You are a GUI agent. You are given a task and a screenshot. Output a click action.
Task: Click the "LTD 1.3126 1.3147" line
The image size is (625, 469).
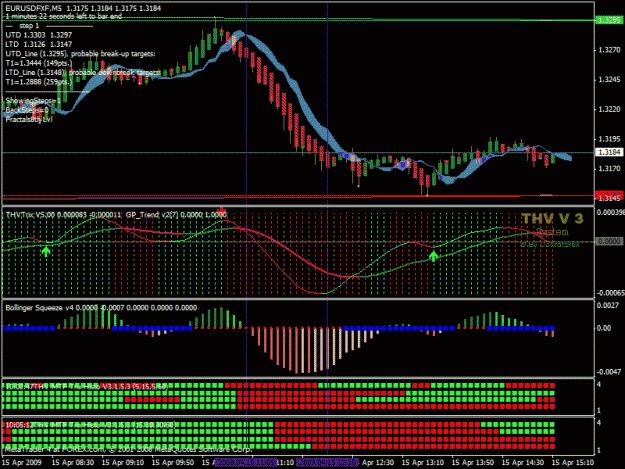pos(39,44)
